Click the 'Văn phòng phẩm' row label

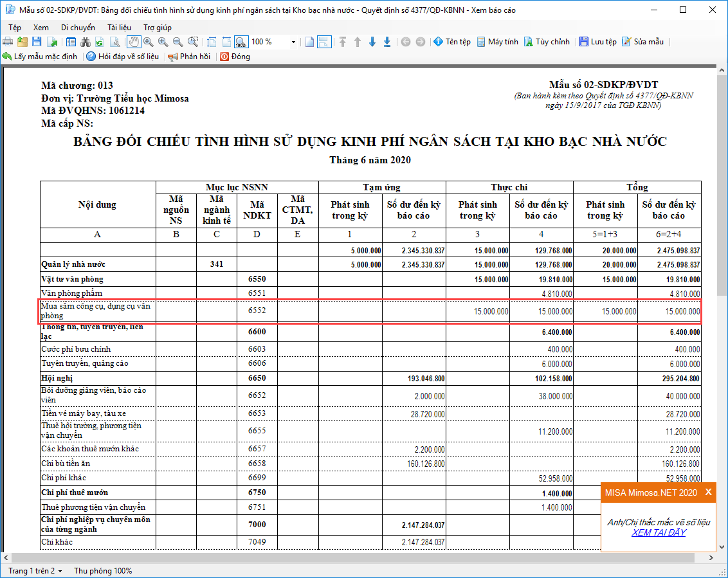(x=71, y=293)
